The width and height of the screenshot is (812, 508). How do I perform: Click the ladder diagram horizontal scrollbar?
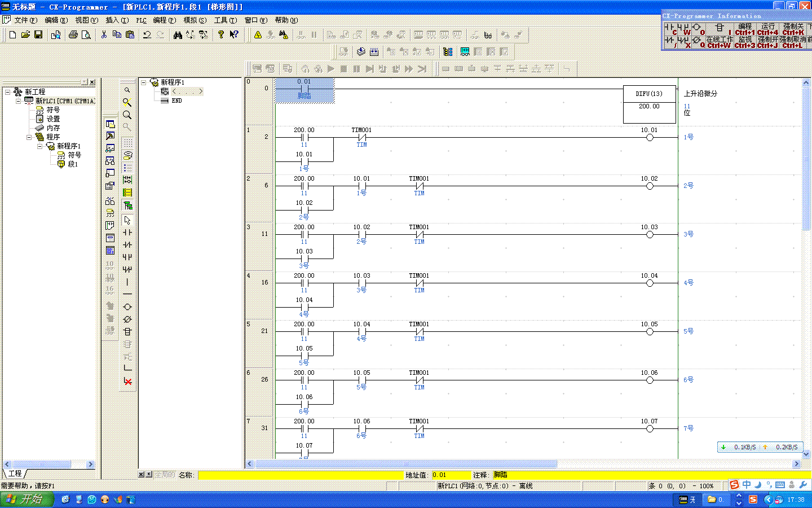pyautogui.click(x=406, y=464)
